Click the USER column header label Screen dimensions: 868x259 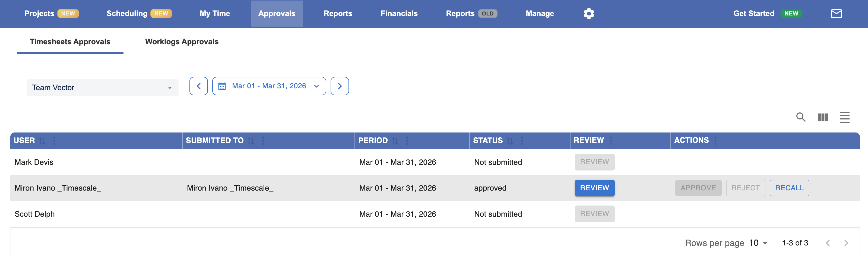pos(24,141)
